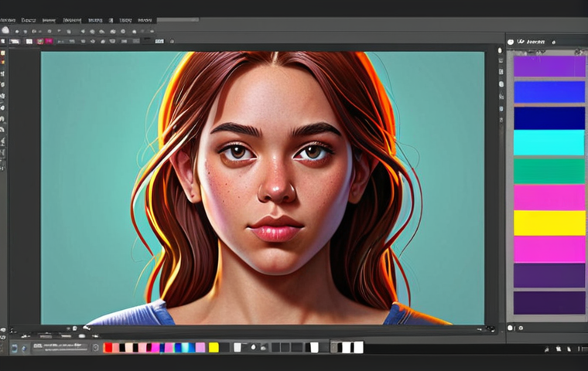Image resolution: width=588 pixels, height=371 pixels.
Task: Pick the pink swatch just below right-palette yellow
Action: coord(549,249)
